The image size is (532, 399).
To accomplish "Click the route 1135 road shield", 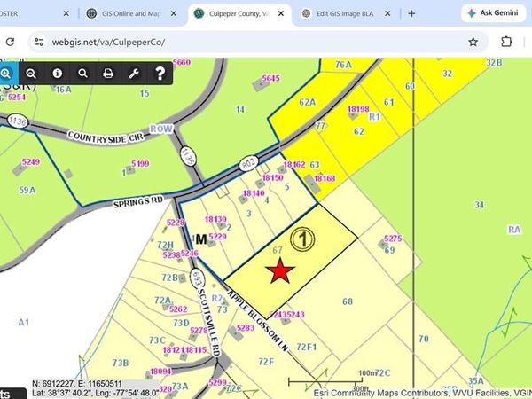I will (x=188, y=156).
